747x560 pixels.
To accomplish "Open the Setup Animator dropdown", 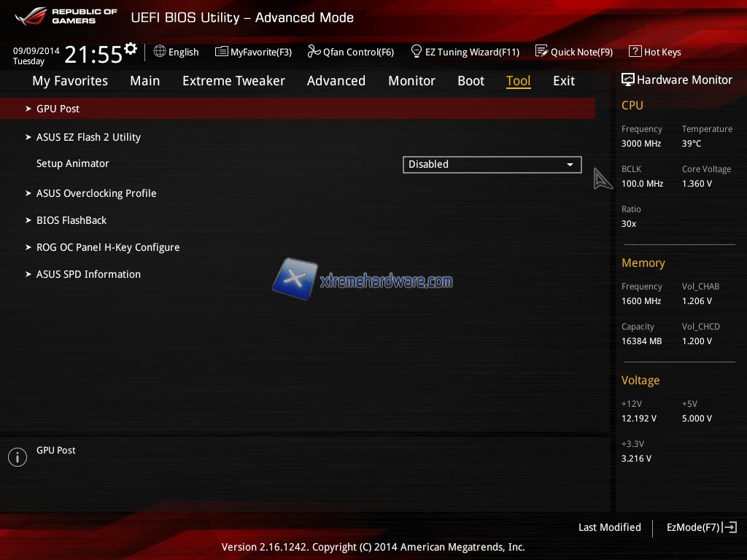I will [x=492, y=165].
